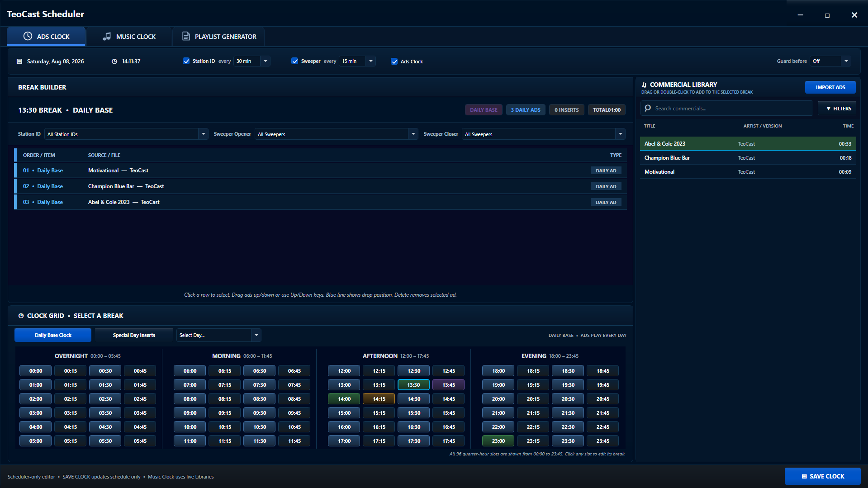Click the Save Clock button

click(822, 476)
